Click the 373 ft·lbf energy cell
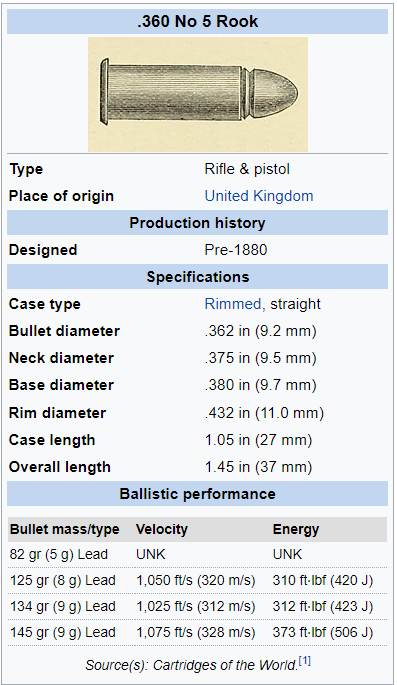This screenshot has width=397, height=685. 323,633
